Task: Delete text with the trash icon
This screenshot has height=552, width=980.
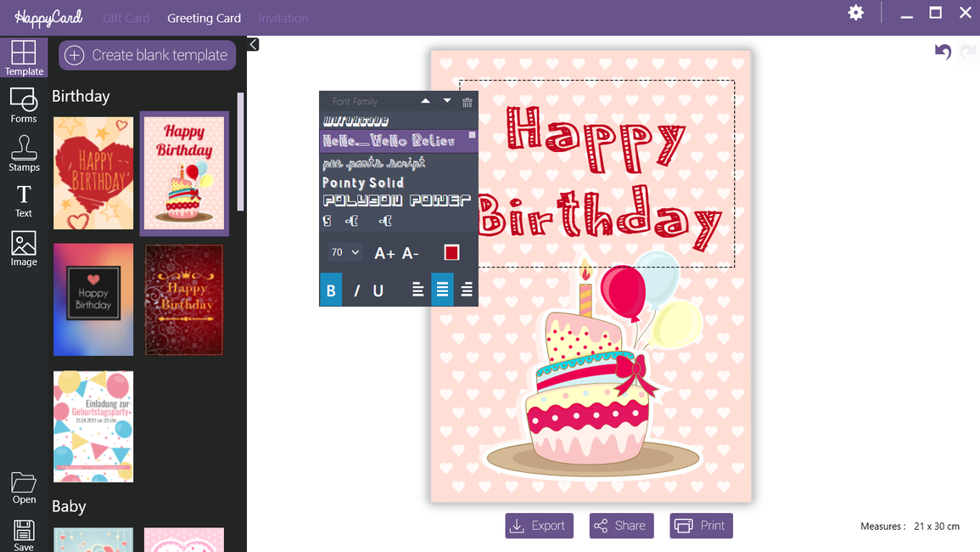Action: pyautogui.click(x=467, y=102)
